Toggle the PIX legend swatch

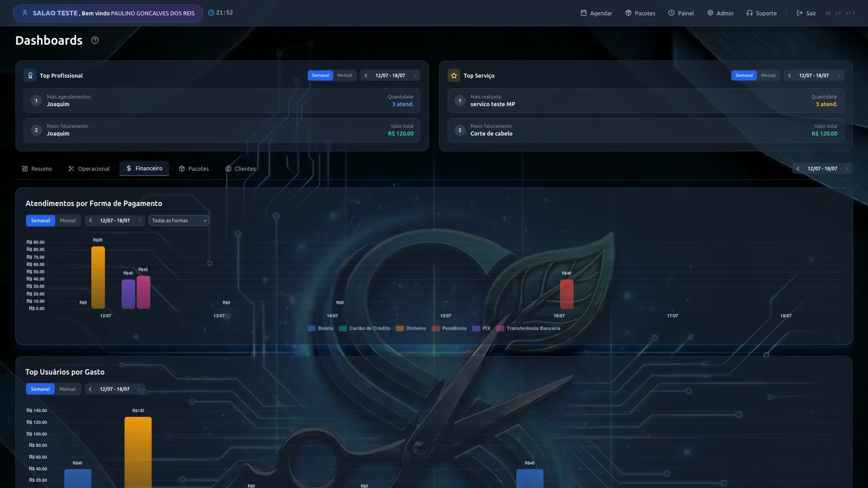(476, 328)
